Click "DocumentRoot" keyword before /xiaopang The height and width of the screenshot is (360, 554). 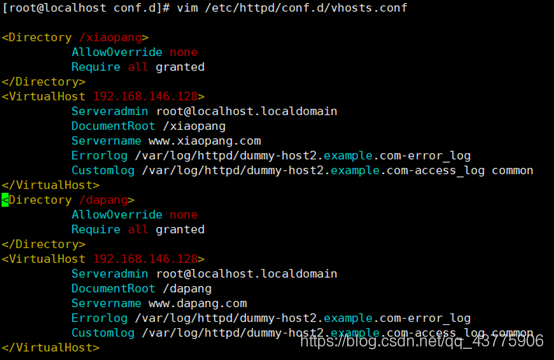(x=113, y=126)
